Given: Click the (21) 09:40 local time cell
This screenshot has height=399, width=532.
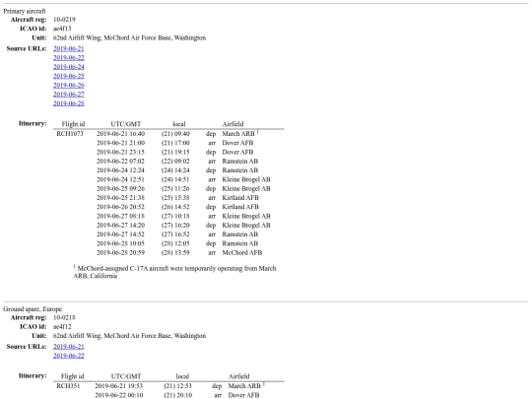Looking at the screenshot, I should coord(175,134).
